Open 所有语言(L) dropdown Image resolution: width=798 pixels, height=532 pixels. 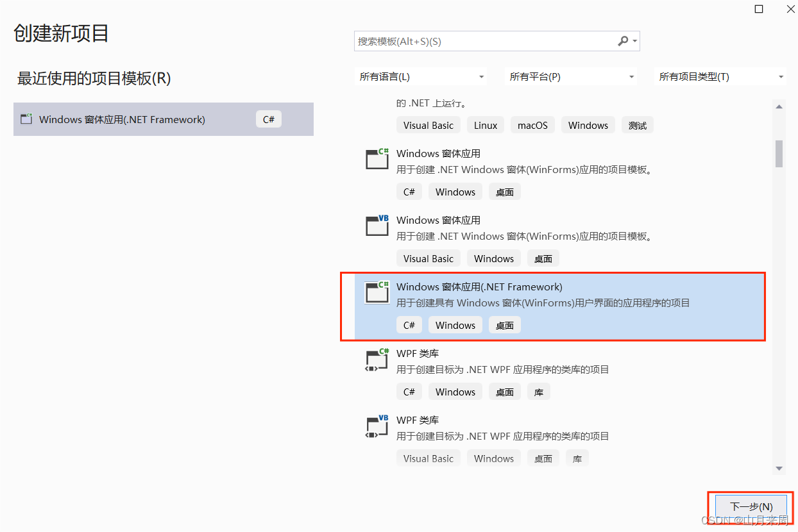tap(420, 77)
